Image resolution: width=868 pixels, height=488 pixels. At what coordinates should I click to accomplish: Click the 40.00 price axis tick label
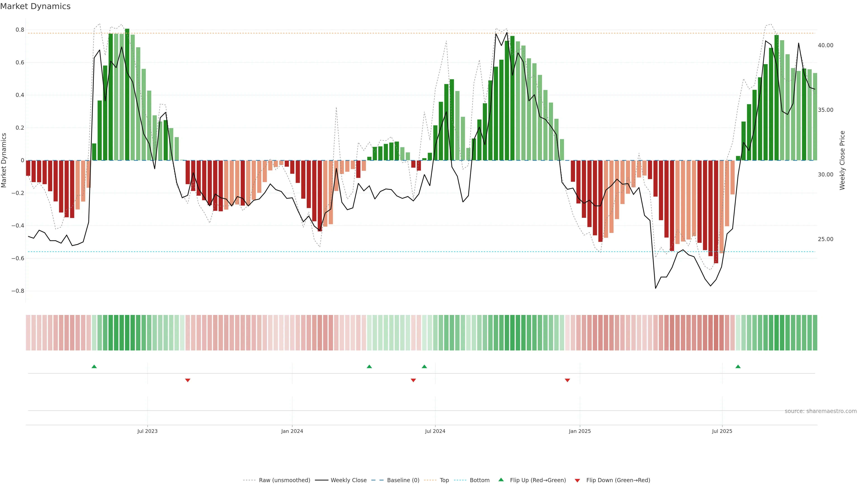(825, 45)
